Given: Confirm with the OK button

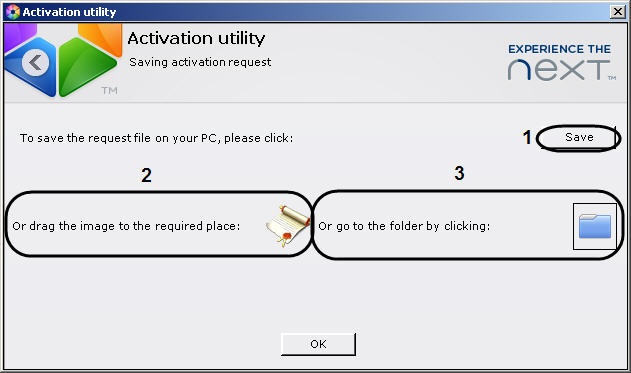Looking at the screenshot, I should point(318,344).
